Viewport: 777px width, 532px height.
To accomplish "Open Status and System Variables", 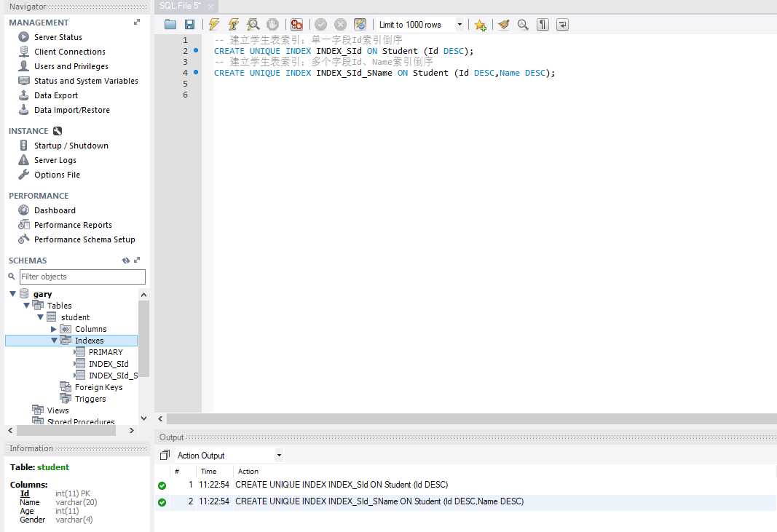I will point(86,81).
